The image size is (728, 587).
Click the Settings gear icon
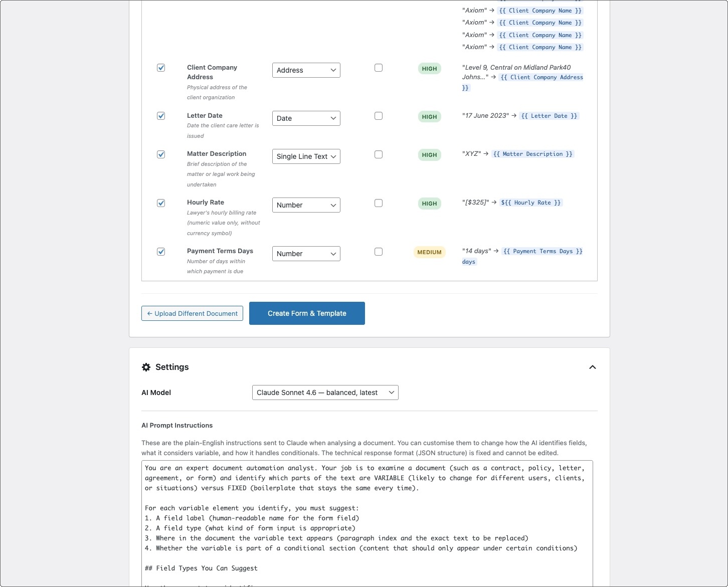(146, 367)
